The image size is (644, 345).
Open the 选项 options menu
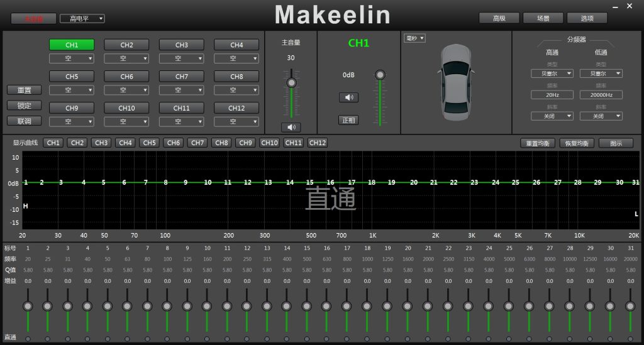click(587, 18)
